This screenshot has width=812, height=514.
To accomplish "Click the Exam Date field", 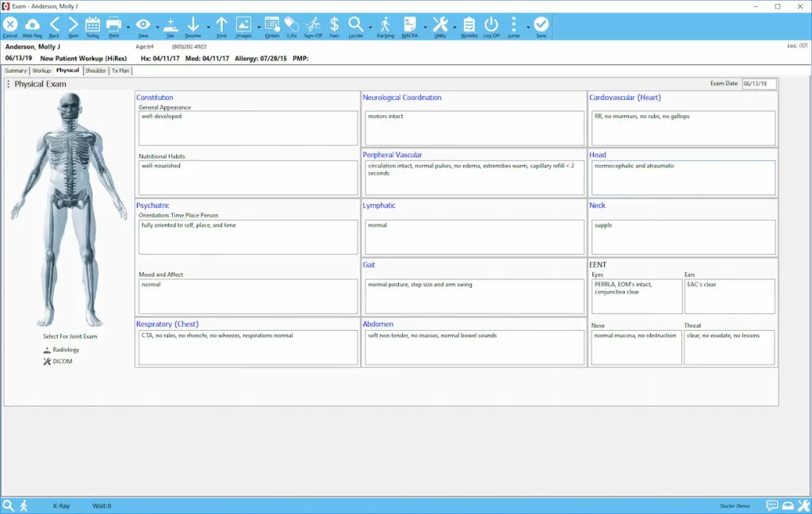I will (x=761, y=82).
